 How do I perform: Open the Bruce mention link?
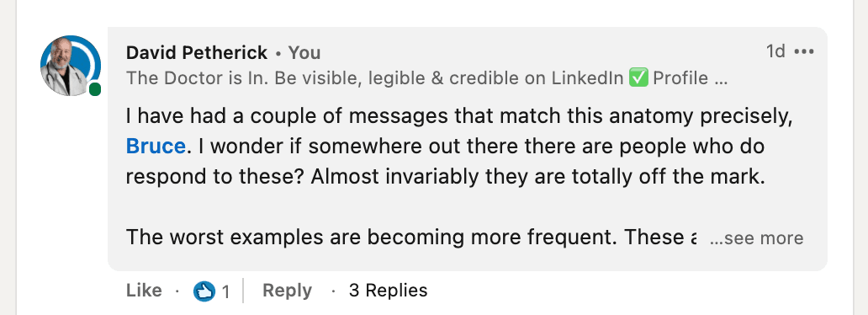pos(156,147)
